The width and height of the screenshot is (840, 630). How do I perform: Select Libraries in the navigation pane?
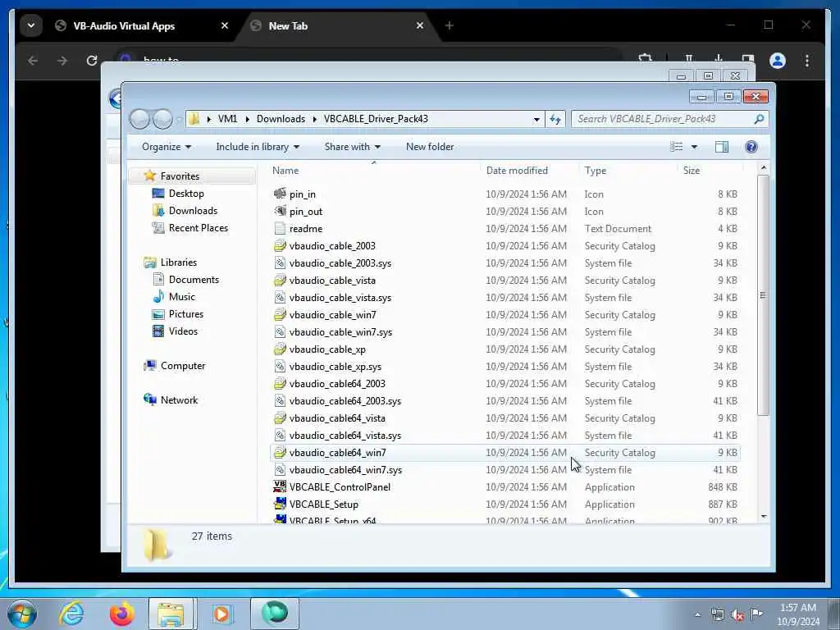[171, 262]
